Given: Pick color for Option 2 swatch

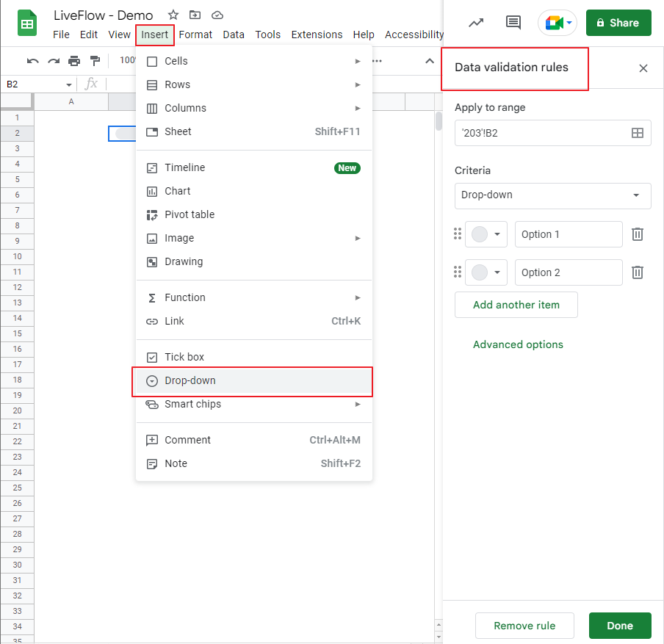Looking at the screenshot, I should point(486,272).
